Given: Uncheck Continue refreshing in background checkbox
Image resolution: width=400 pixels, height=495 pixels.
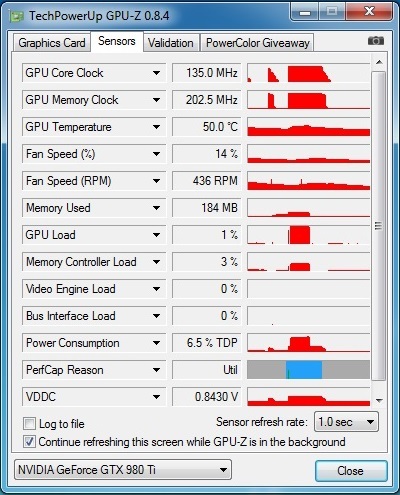Looking at the screenshot, I should click(29, 442).
